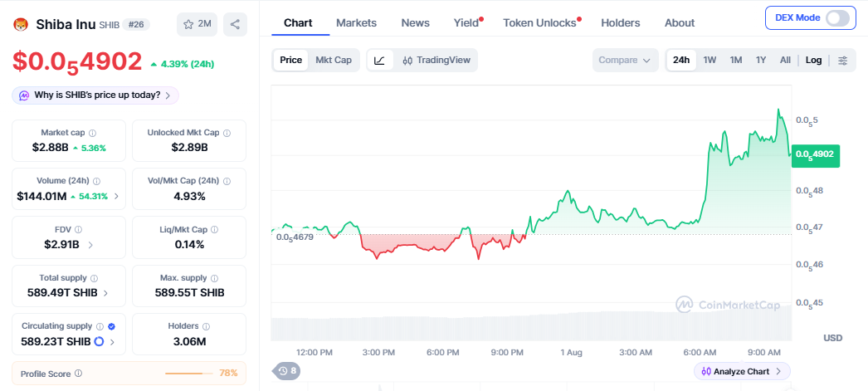Open the Holders tab

click(621, 22)
